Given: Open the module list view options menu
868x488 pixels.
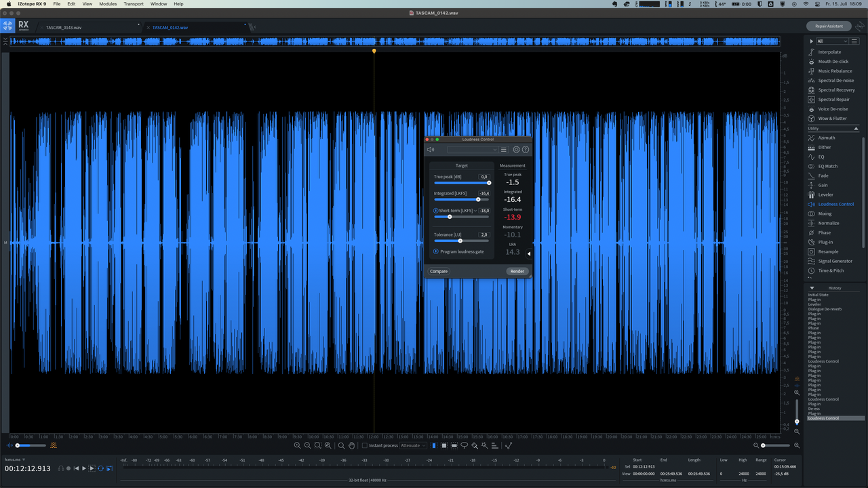Looking at the screenshot, I should click(x=854, y=41).
